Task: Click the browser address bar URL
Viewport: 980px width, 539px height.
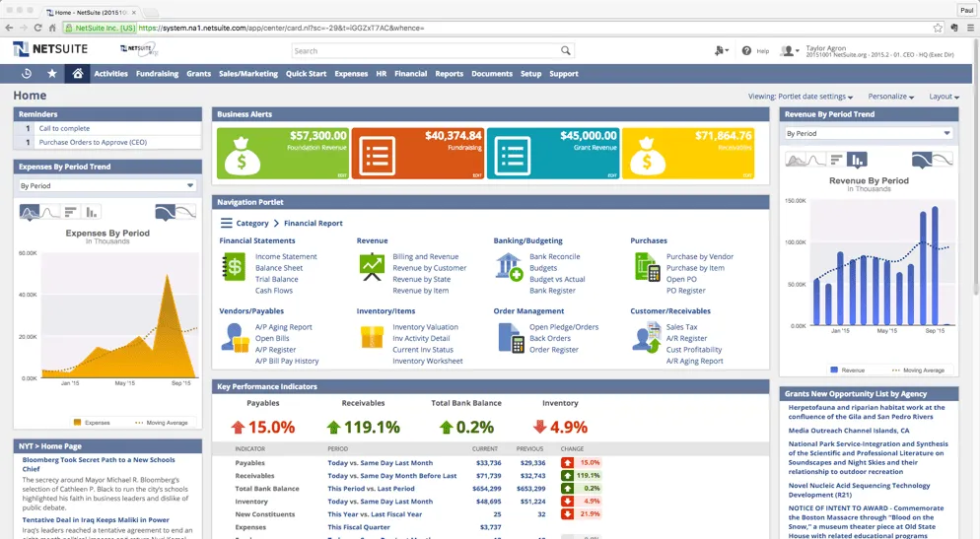Action: coord(281,28)
